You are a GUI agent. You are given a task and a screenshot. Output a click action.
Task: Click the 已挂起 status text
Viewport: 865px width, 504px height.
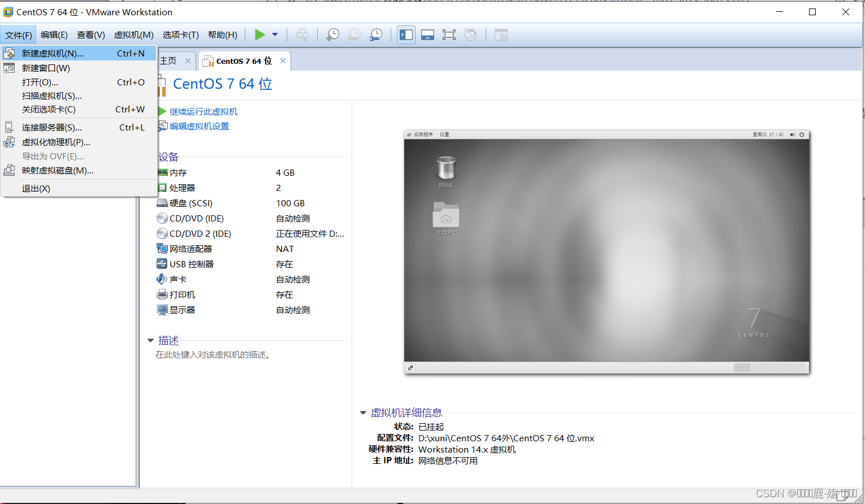431,427
